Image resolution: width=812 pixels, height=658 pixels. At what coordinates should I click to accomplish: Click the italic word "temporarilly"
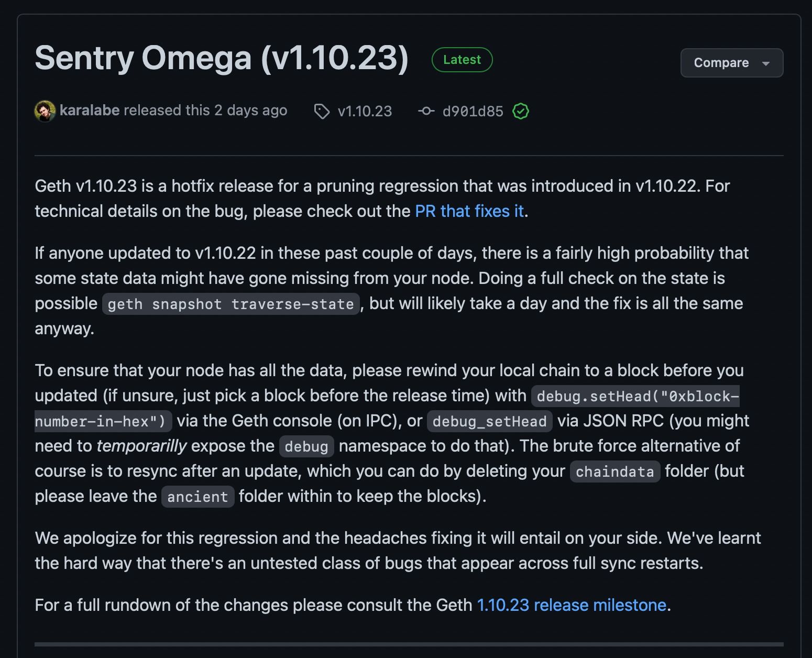click(141, 446)
